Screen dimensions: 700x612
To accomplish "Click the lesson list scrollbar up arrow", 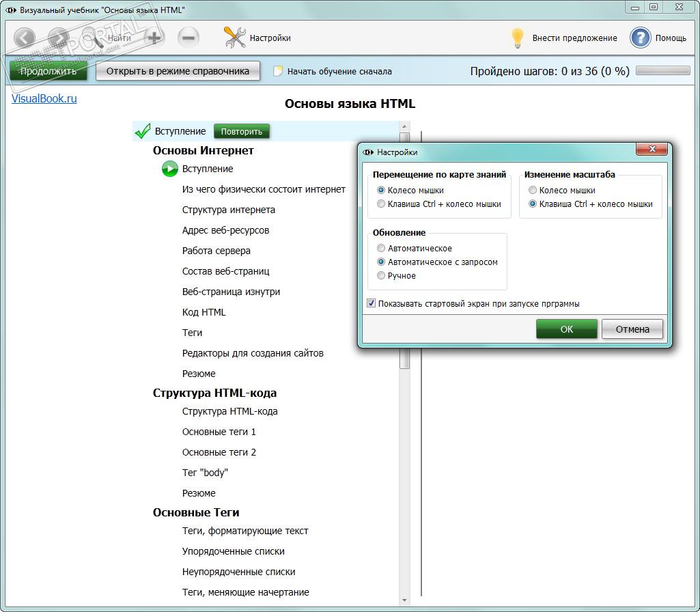I will pyautogui.click(x=404, y=127).
